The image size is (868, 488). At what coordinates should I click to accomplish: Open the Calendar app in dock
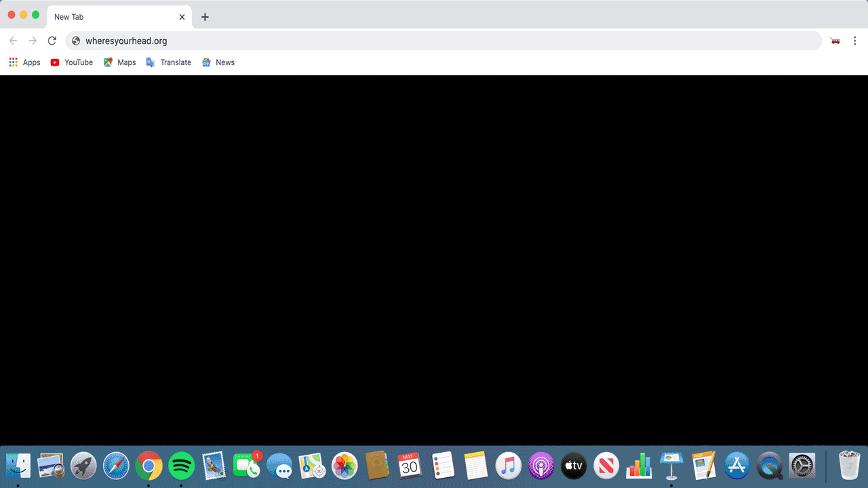pos(409,466)
